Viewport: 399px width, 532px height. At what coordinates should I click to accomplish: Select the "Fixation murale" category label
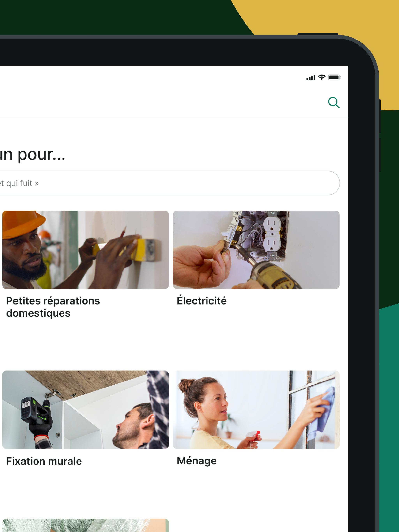44,461
